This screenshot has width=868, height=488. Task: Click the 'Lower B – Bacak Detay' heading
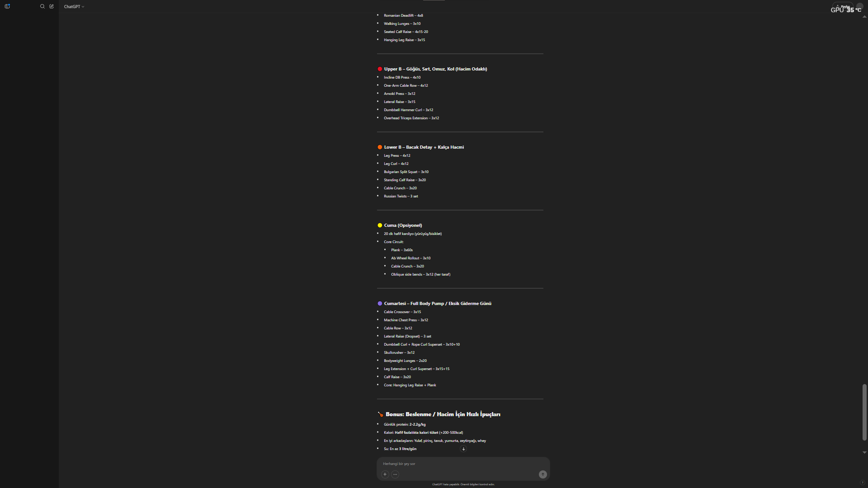(x=424, y=147)
